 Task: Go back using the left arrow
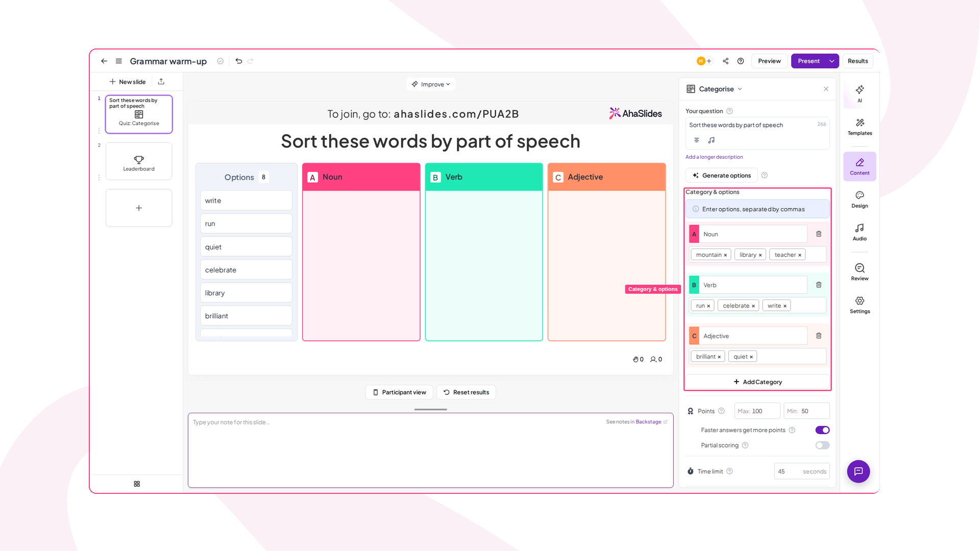tap(104, 61)
